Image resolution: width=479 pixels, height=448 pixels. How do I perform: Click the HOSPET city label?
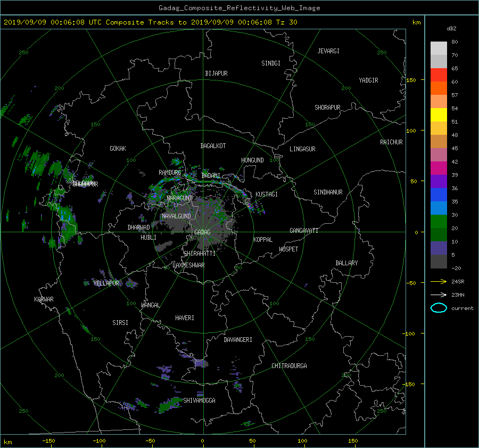288,249
